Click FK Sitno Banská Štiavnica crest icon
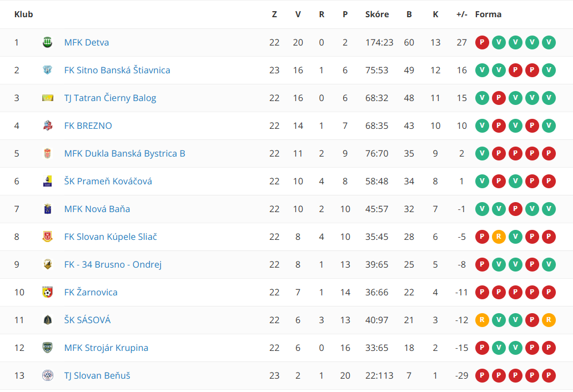This screenshot has width=573, height=392. click(48, 70)
